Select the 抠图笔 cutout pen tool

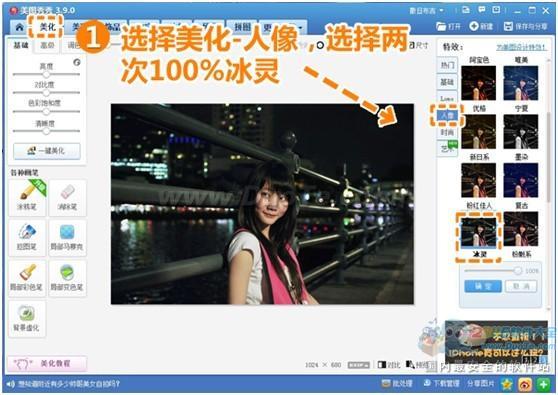tap(27, 237)
